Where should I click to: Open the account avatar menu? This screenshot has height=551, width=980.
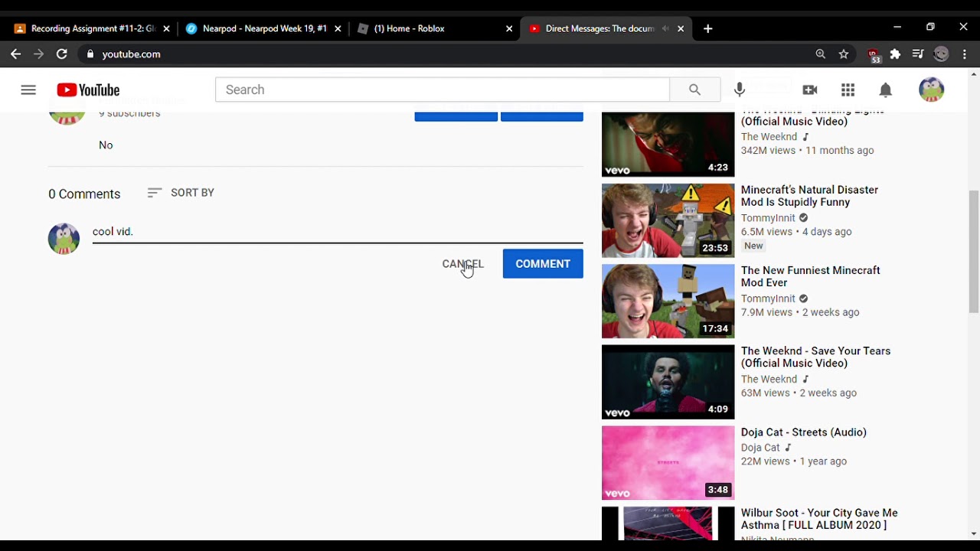click(931, 90)
